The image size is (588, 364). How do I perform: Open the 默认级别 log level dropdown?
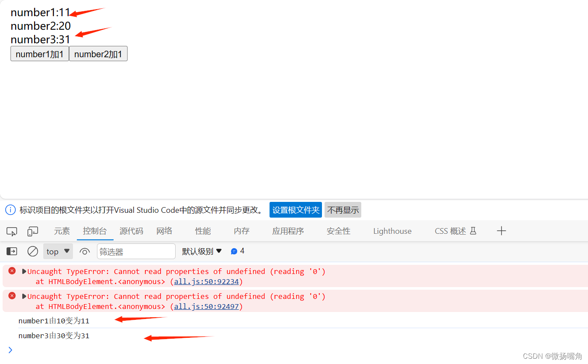coord(202,251)
